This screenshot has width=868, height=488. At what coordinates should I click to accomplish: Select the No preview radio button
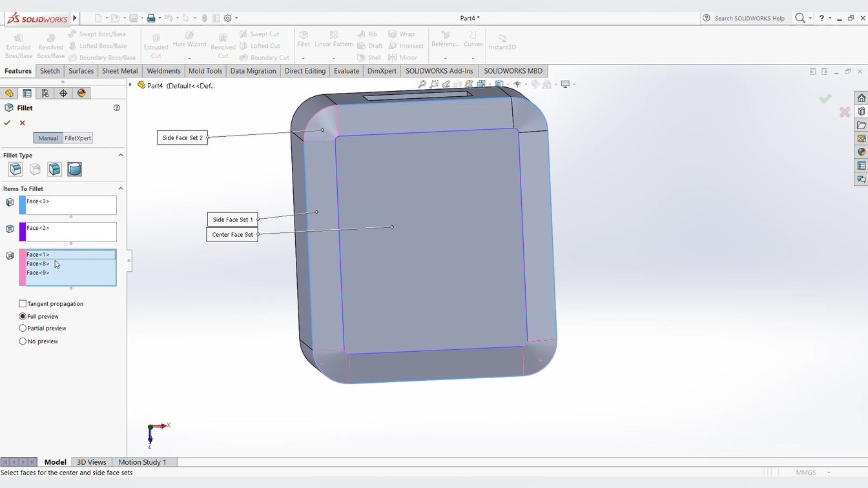[x=23, y=341]
